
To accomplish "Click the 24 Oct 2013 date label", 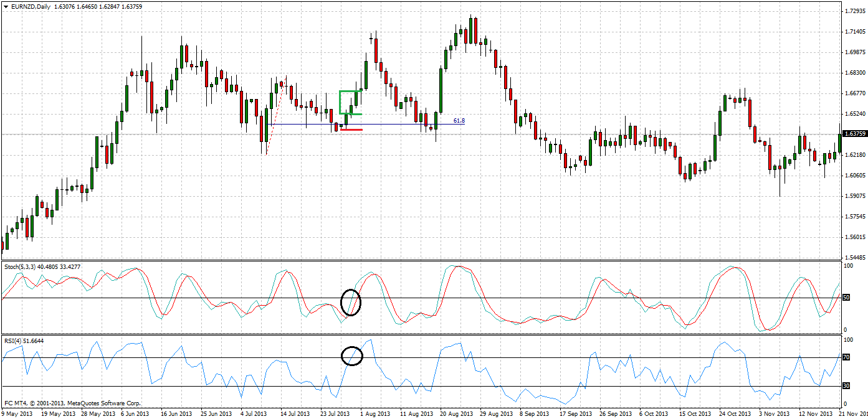I will point(735,413).
